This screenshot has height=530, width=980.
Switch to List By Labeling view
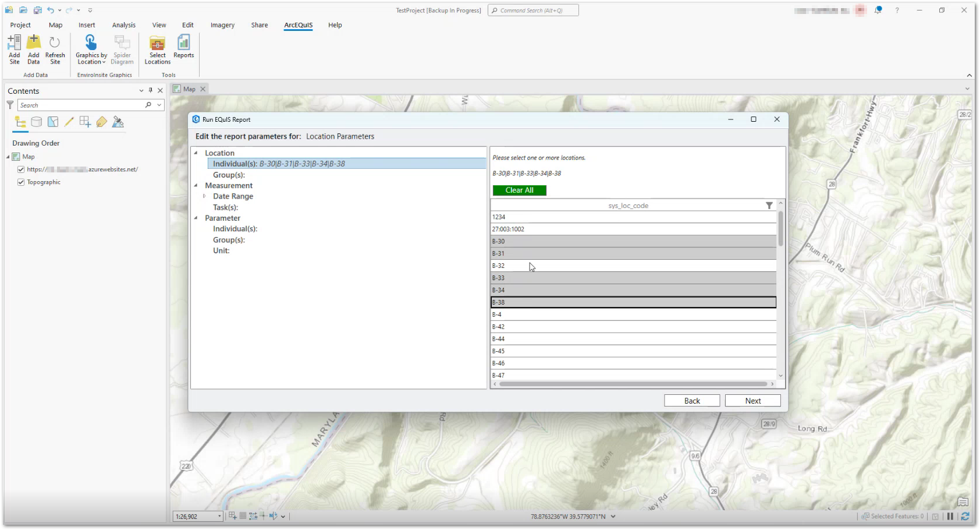(x=102, y=122)
